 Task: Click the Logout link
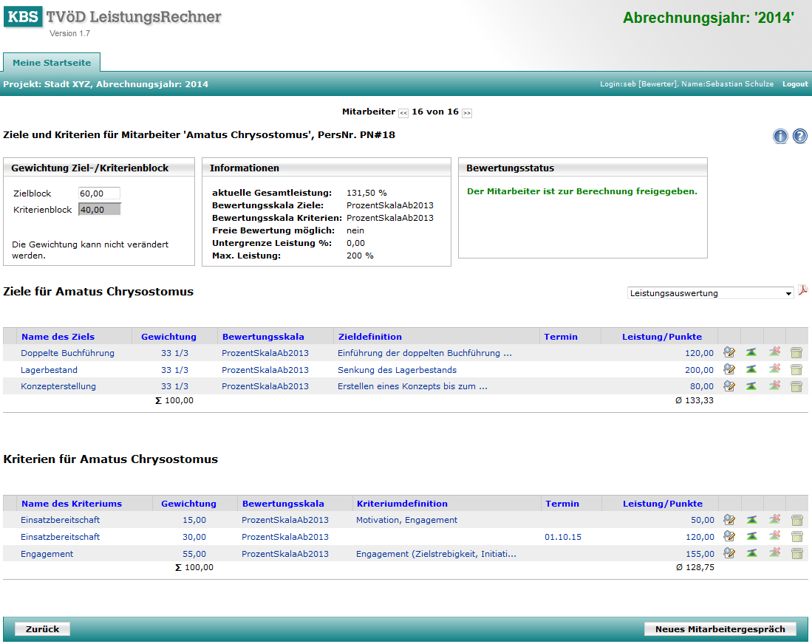coord(795,84)
